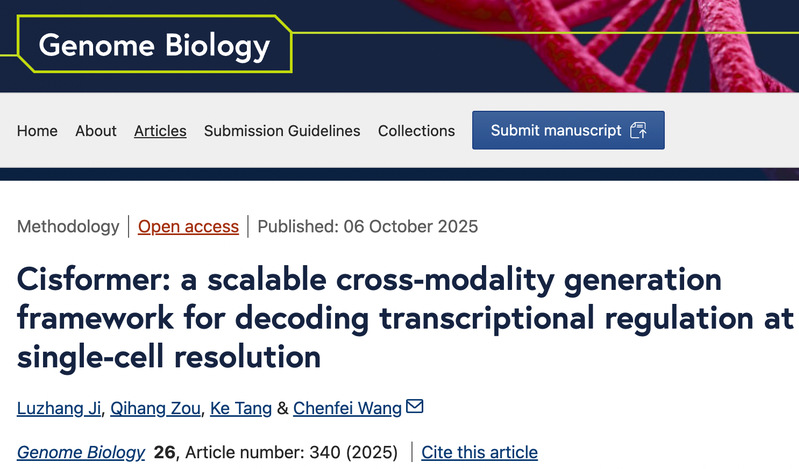
Task: Go to the About menu item
Action: coord(96,131)
